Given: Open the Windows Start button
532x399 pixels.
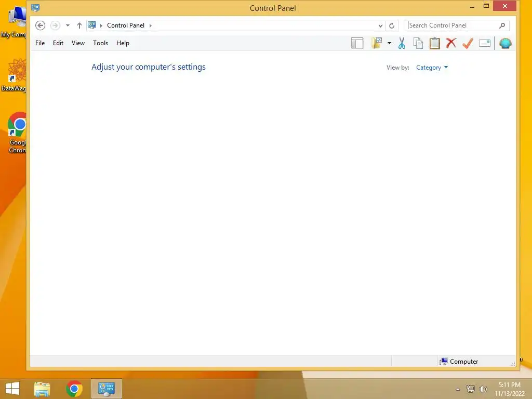Looking at the screenshot, I should point(12,389).
